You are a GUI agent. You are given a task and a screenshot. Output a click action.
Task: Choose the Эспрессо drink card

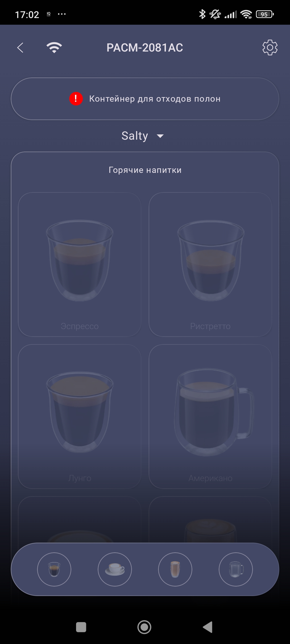pyautogui.click(x=80, y=265)
